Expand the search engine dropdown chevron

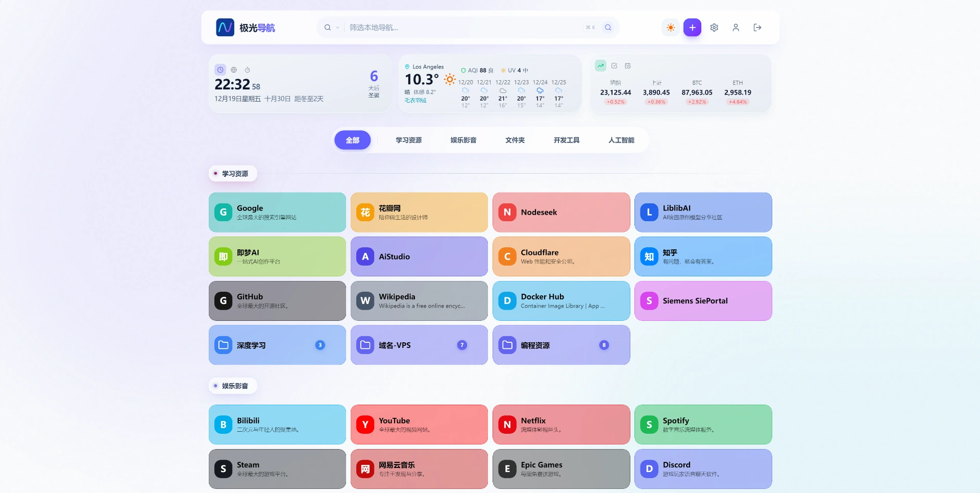pyautogui.click(x=337, y=28)
